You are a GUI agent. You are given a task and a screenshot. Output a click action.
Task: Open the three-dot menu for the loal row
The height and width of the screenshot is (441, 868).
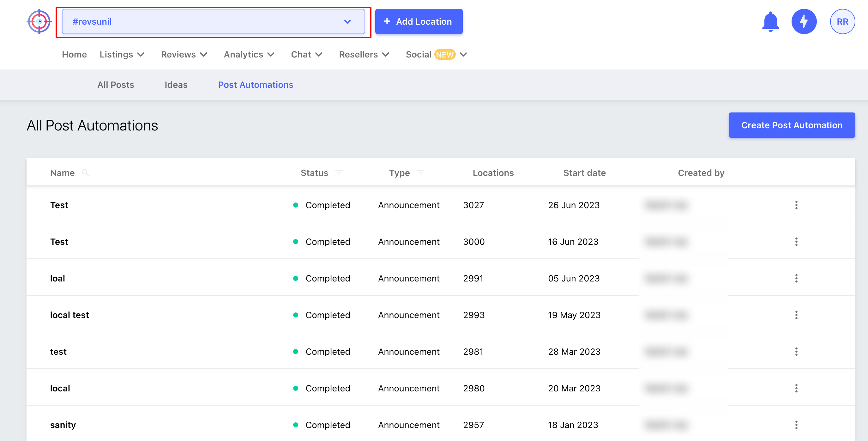coord(796,278)
